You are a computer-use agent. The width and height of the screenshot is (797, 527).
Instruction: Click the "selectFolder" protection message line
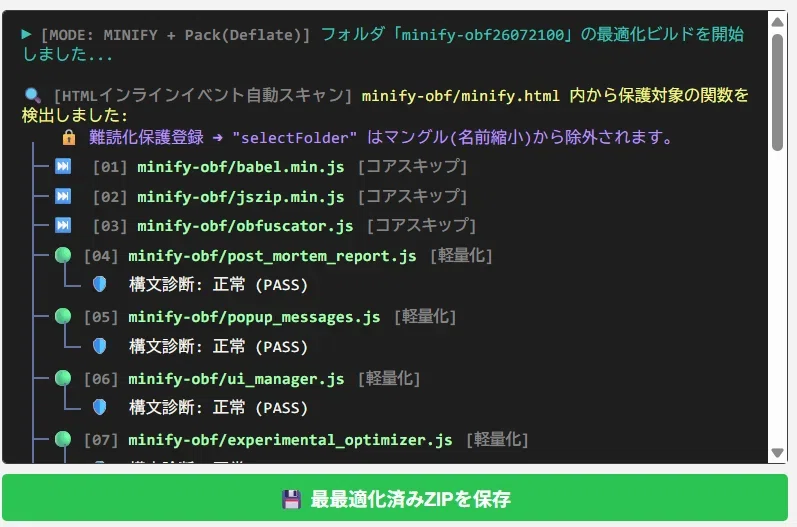pyautogui.click(x=380, y=137)
